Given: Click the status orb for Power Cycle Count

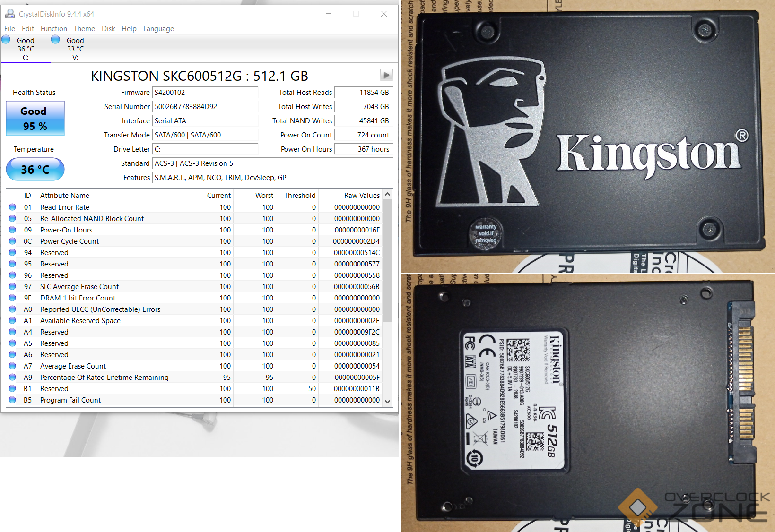Looking at the screenshot, I should (x=12, y=241).
